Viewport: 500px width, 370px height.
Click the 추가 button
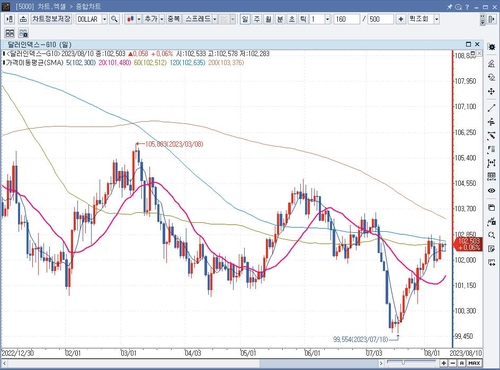point(151,19)
